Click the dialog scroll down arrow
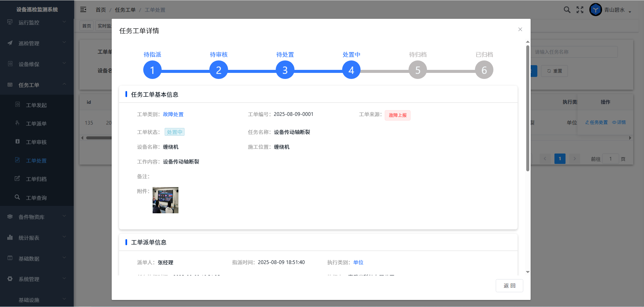644x307 pixels. click(528, 272)
